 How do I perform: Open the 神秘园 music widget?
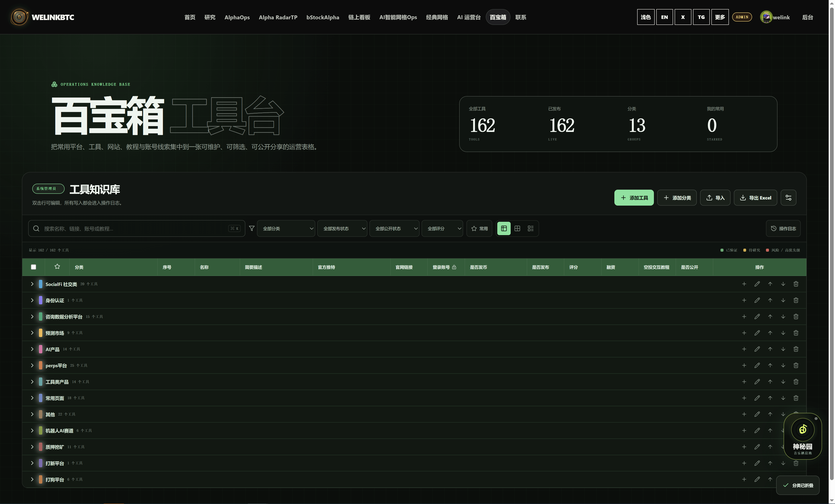pos(803,436)
